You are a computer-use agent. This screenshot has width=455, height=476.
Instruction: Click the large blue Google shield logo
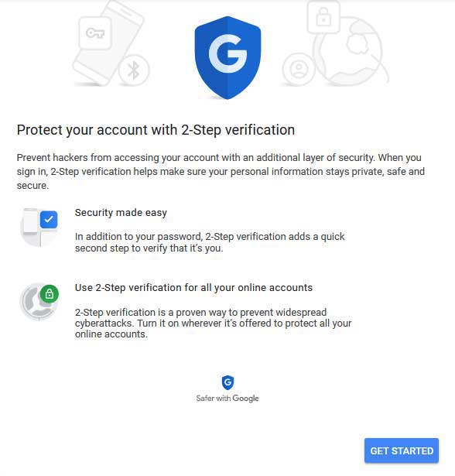tap(227, 58)
